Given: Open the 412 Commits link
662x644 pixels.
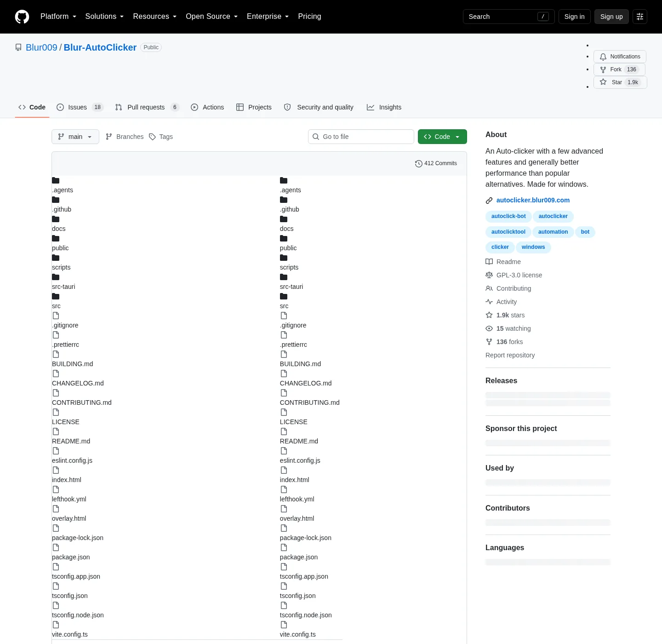Looking at the screenshot, I should point(436,163).
